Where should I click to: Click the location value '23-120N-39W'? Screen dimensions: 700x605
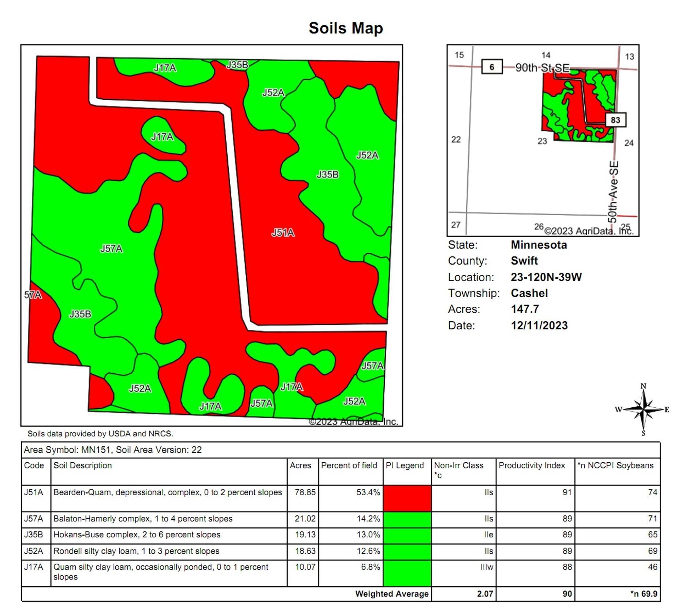pos(546,277)
